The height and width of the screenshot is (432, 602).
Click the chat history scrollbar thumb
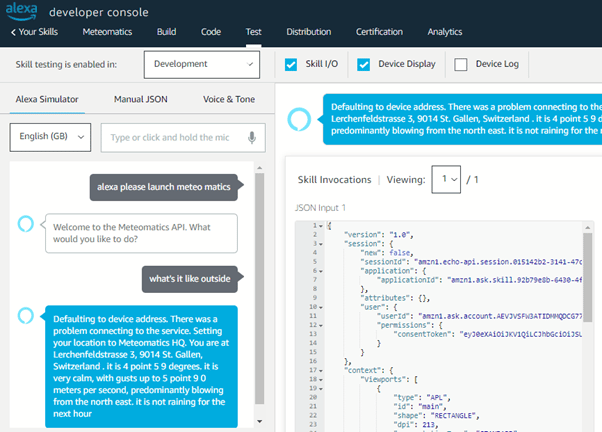[260, 288]
